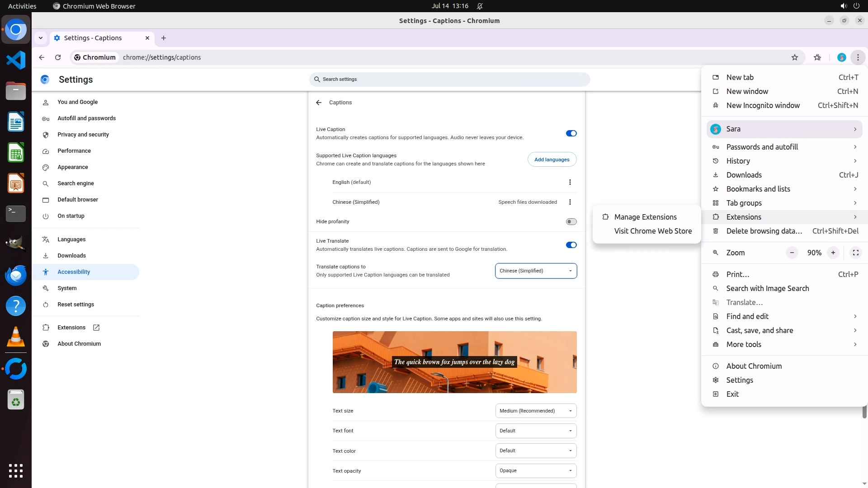Open the Text size dropdown
Screen dimensions: 868x488
[536, 411]
